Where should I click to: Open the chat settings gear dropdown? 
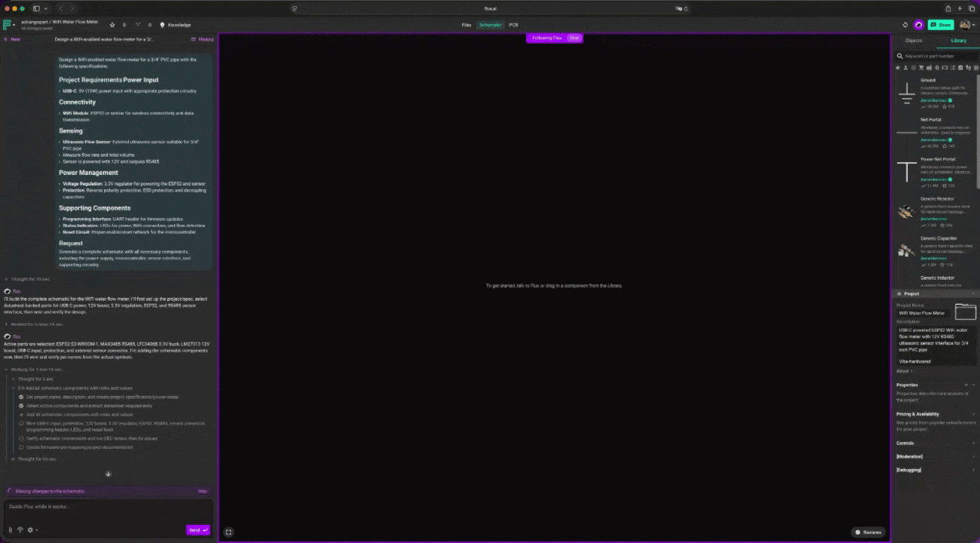pos(32,530)
